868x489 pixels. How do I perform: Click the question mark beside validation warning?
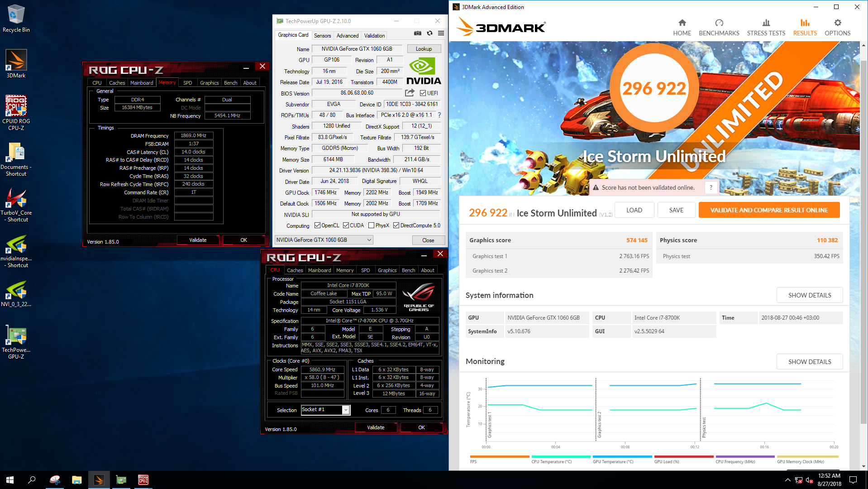[711, 187]
